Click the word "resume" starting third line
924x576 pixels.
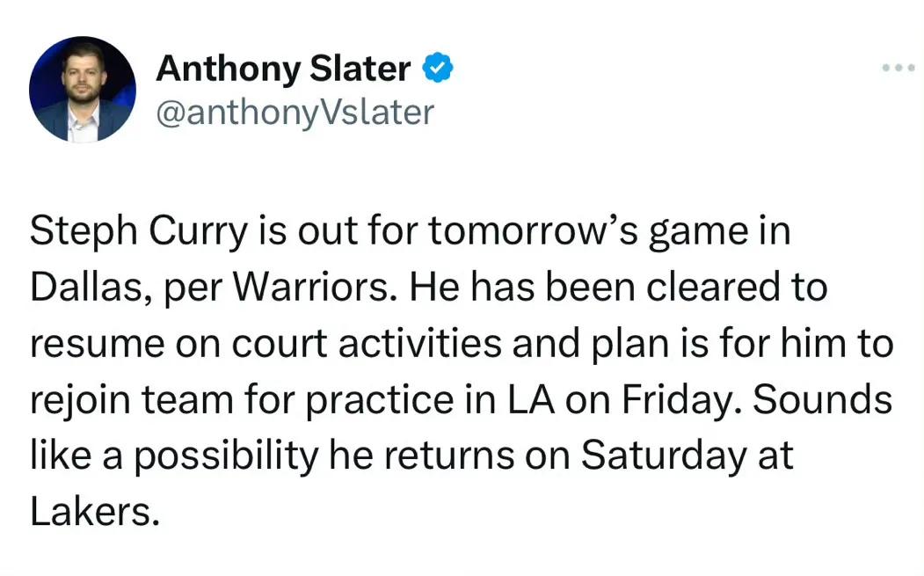(98, 345)
